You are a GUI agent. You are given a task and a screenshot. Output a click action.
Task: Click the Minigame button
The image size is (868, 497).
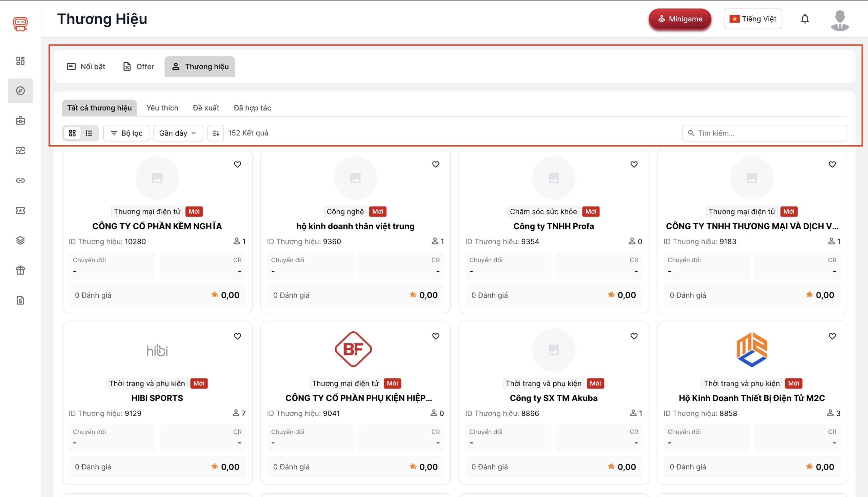point(680,19)
